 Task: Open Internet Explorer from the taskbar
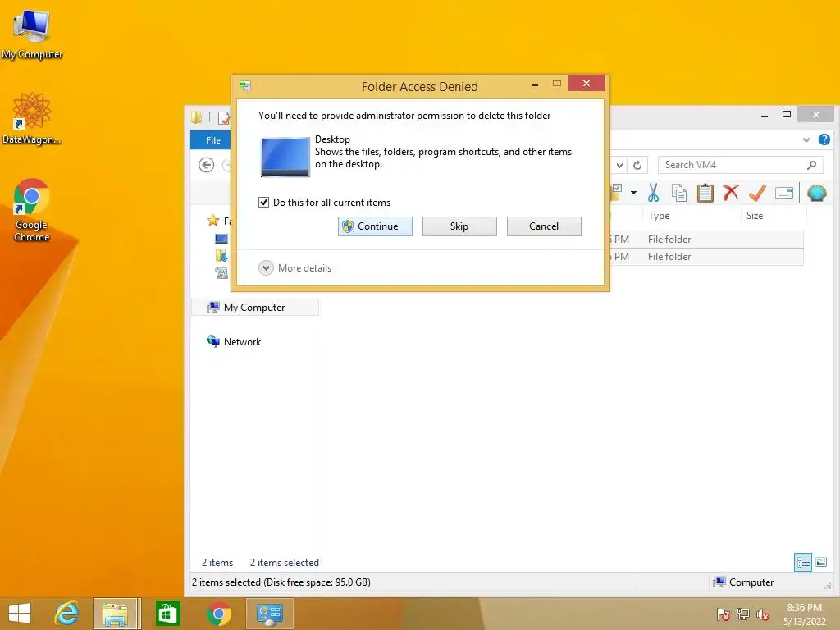(x=67, y=614)
